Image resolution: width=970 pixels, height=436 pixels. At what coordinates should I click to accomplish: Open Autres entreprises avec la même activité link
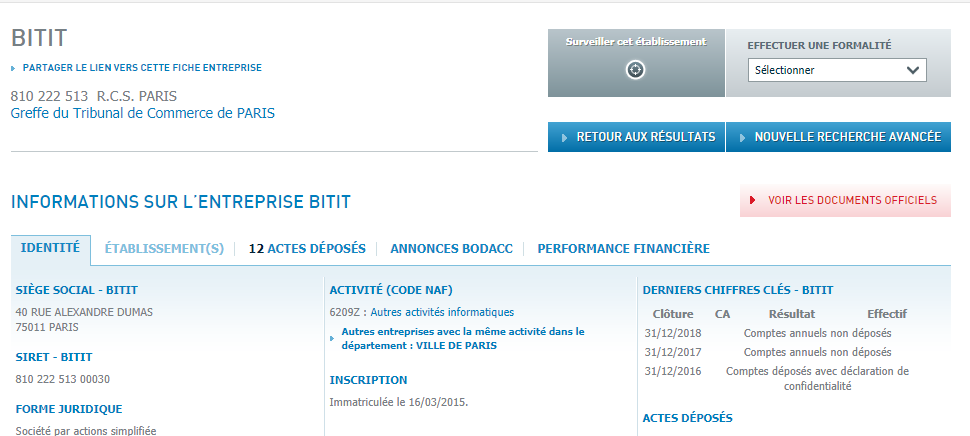(463, 338)
